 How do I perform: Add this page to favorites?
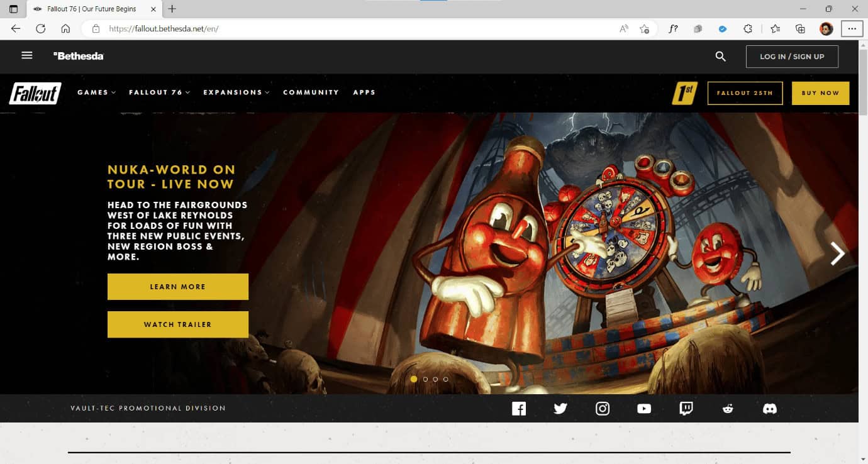(x=644, y=28)
